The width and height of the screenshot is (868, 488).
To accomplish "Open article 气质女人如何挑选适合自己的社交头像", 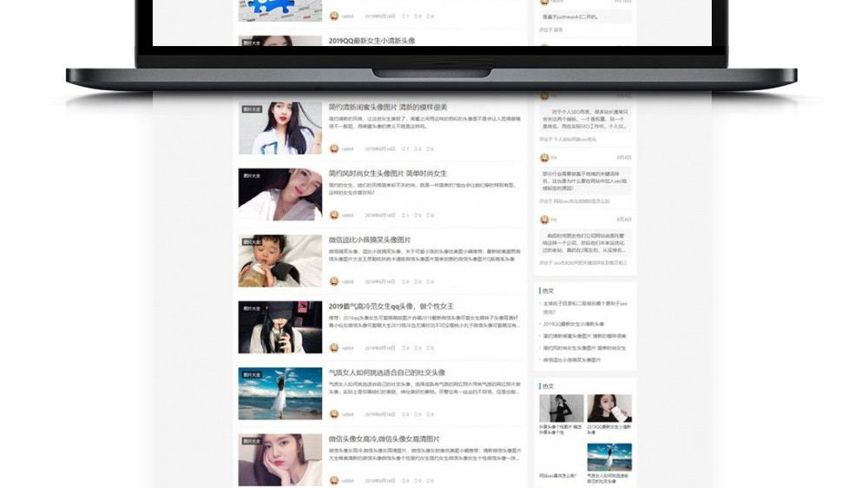I will [387, 373].
